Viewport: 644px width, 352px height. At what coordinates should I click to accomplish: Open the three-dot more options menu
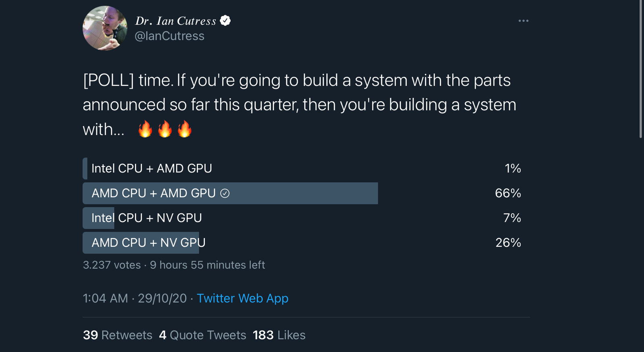point(523,21)
